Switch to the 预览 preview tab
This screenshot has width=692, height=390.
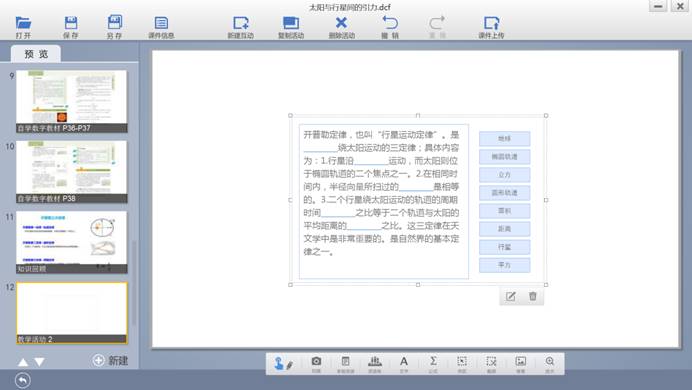(x=36, y=54)
